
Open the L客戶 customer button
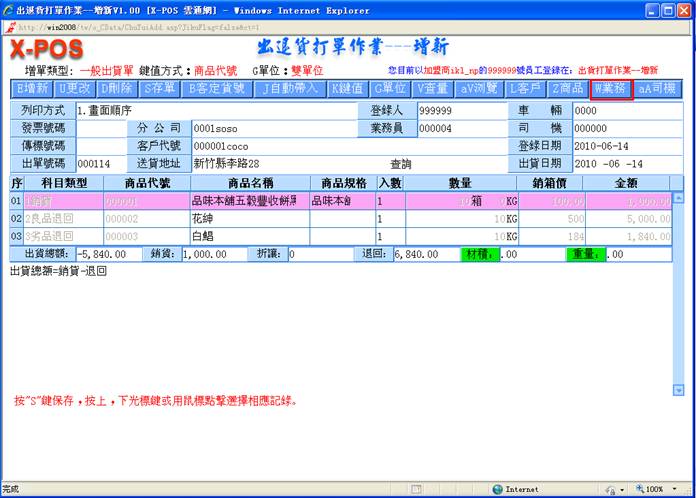tap(528, 88)
